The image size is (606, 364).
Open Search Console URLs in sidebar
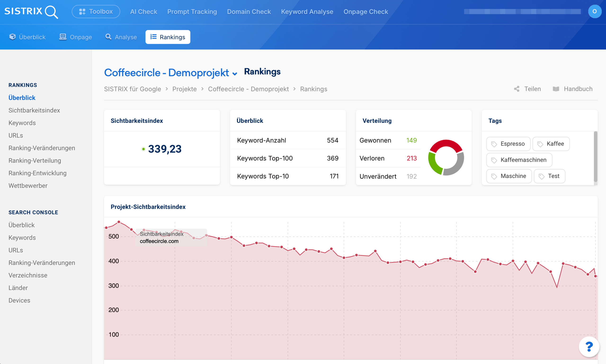click(16, 250)
